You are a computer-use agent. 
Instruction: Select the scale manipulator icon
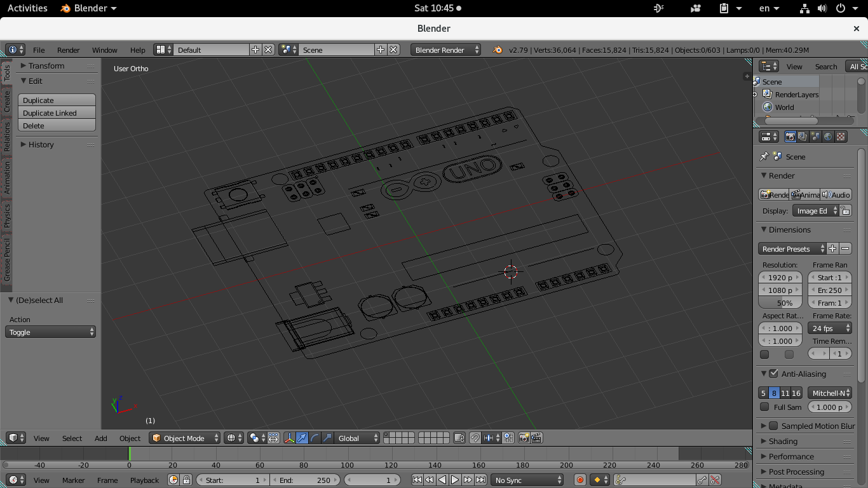pyautogui.click(x=327, y=438)
